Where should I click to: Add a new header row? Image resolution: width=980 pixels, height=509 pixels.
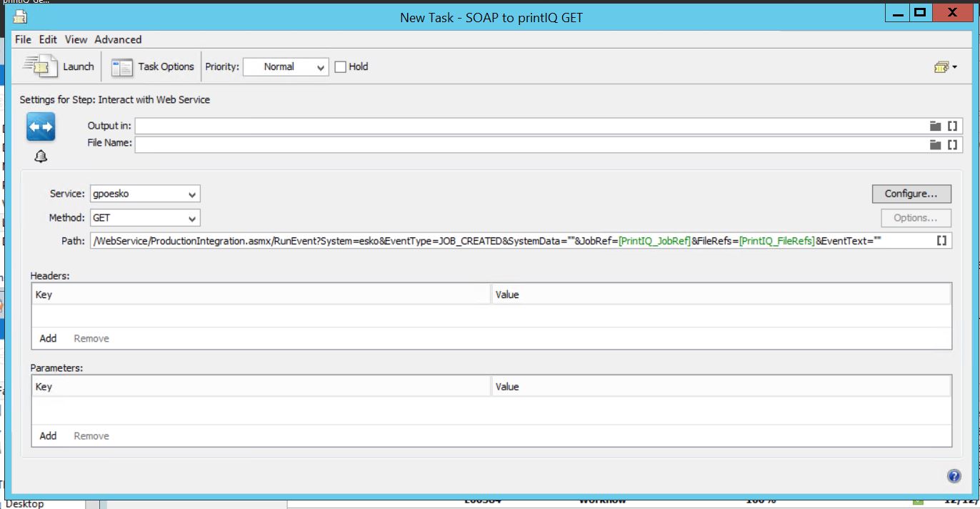(48, 338)
